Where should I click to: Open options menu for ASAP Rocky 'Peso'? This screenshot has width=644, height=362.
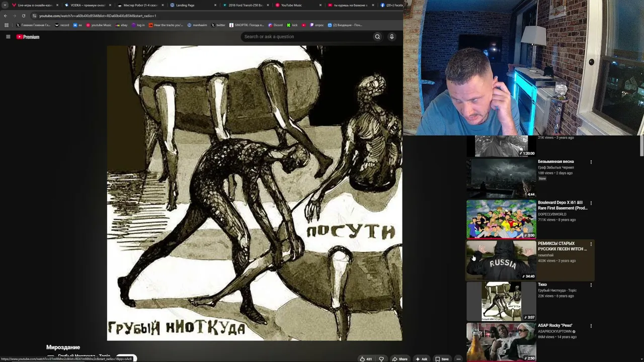pos(591,326)
